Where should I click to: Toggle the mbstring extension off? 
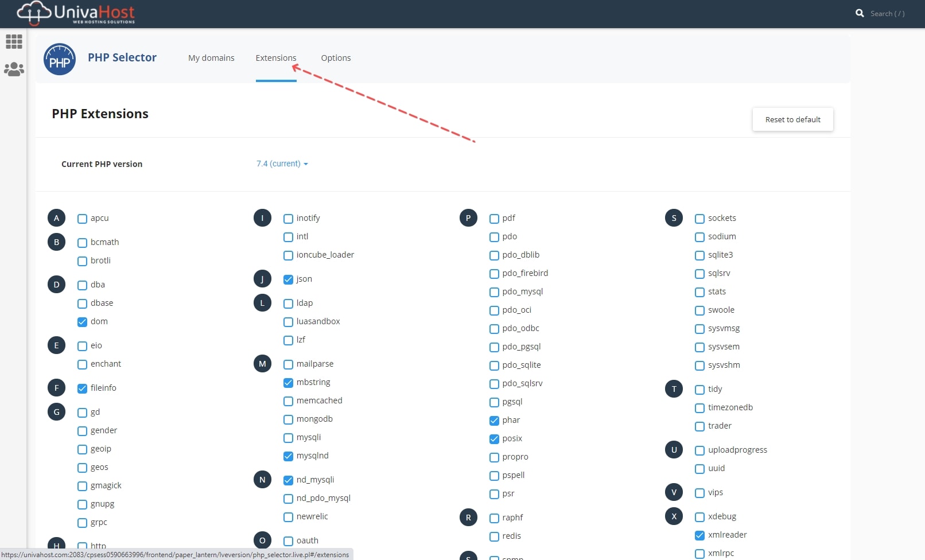[288, 383]
